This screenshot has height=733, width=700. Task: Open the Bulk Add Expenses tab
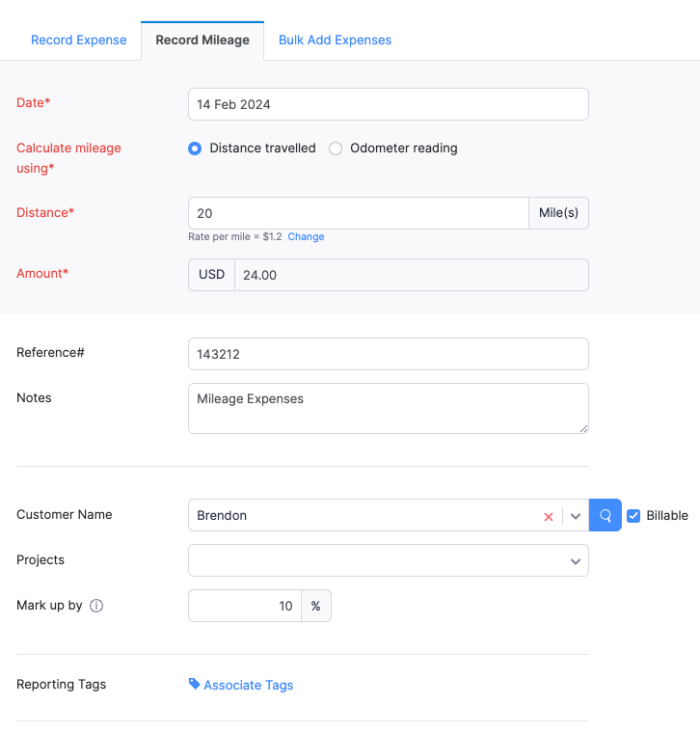click(335, 41)
